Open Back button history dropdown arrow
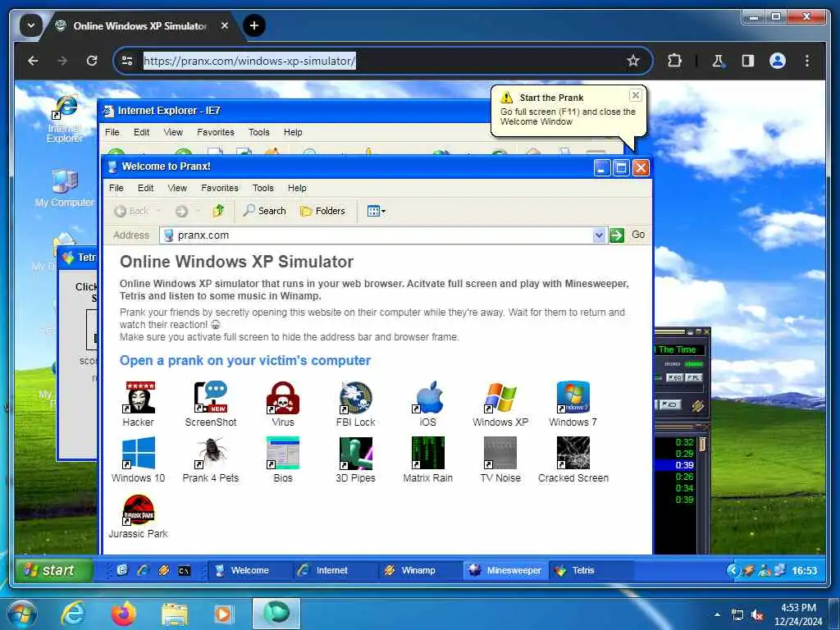 [x=158, y=211]
